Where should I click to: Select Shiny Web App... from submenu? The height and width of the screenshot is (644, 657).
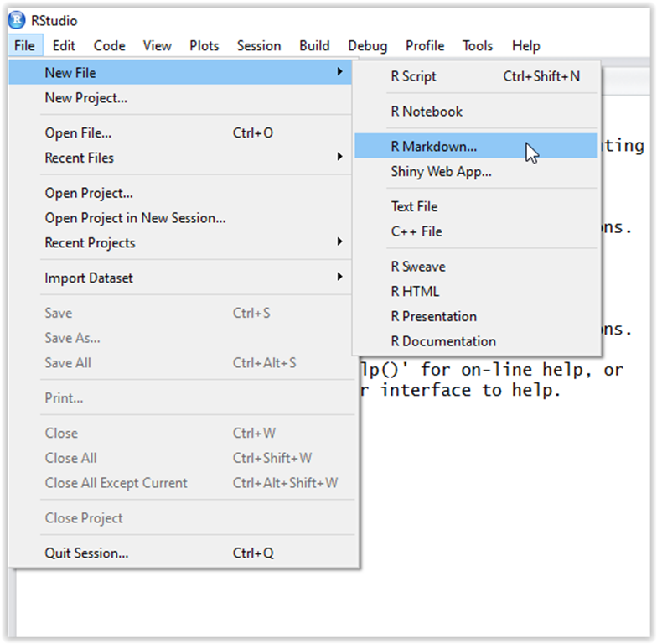pyautogui.click(x=476, y=171)
